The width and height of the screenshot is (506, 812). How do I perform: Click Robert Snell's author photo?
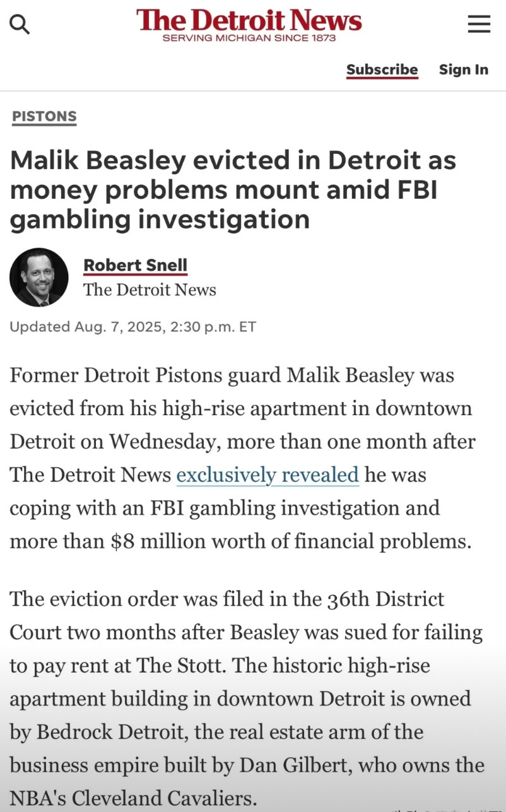39,277
